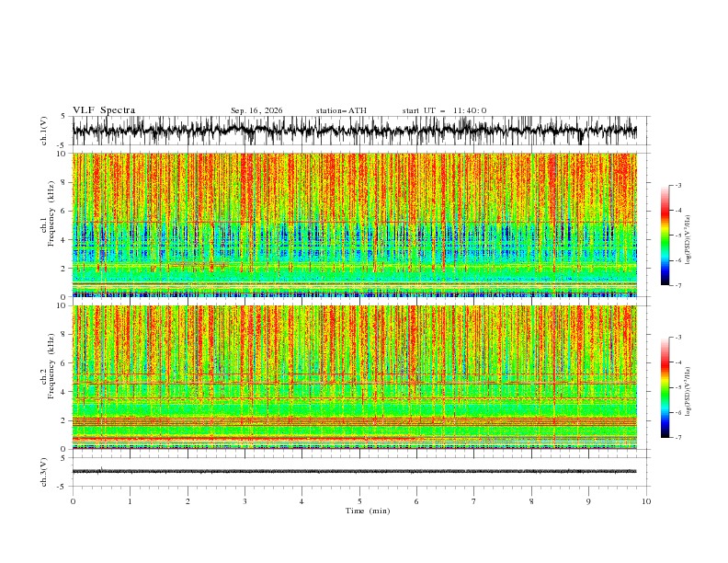Click the 0 minute tick on time axis
This screenshot has height=563, width=728.
73,501
